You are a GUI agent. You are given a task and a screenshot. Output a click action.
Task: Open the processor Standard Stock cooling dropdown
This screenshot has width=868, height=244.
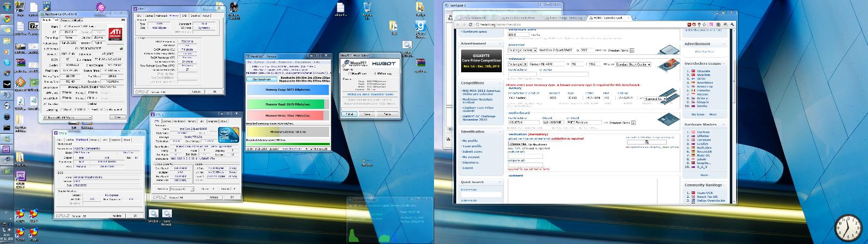coord(620,50)
